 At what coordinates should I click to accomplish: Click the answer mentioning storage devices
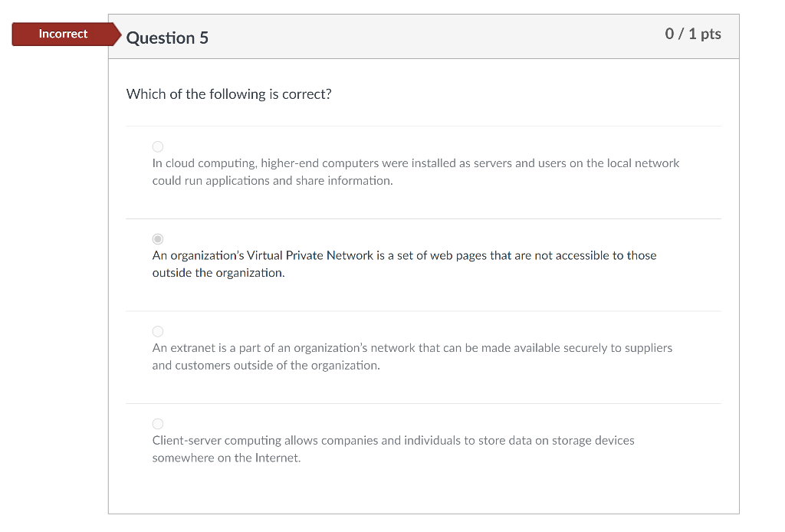pos(393,448)
